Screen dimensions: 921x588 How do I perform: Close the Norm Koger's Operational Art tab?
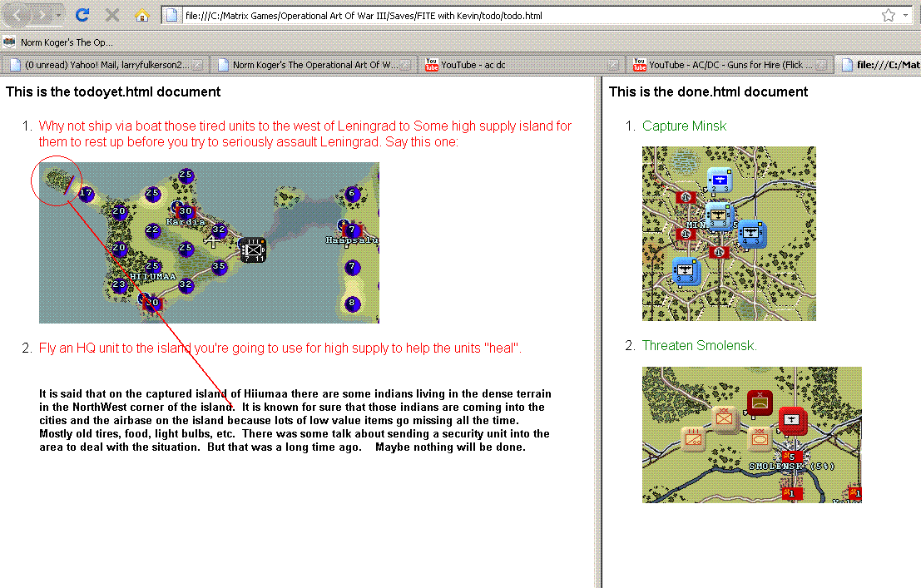[x=404, y=65]
